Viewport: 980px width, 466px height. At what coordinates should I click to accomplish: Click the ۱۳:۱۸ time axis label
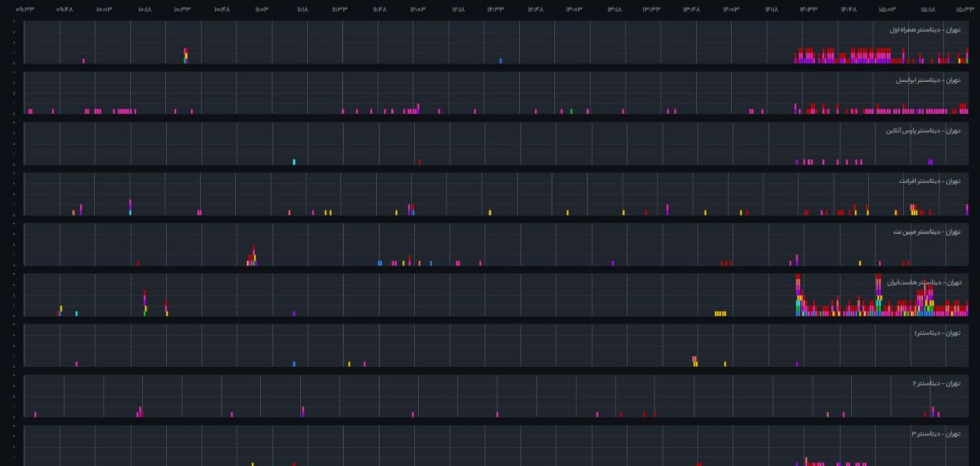pos(615,10)
